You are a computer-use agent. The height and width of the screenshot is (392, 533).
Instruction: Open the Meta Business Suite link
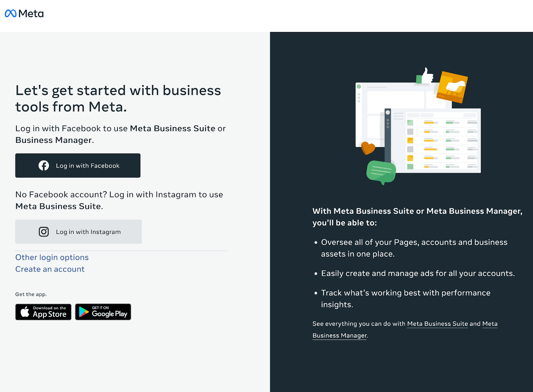coord(437,323)
